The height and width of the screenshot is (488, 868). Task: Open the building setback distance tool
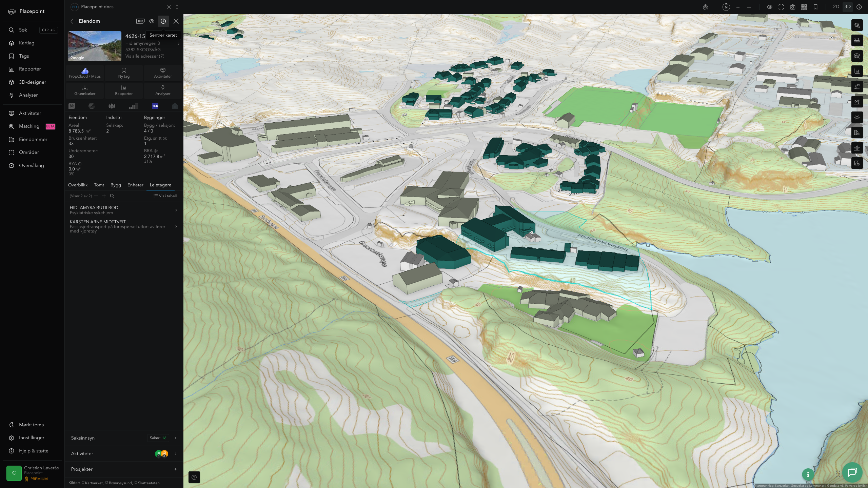pos(857,133)
